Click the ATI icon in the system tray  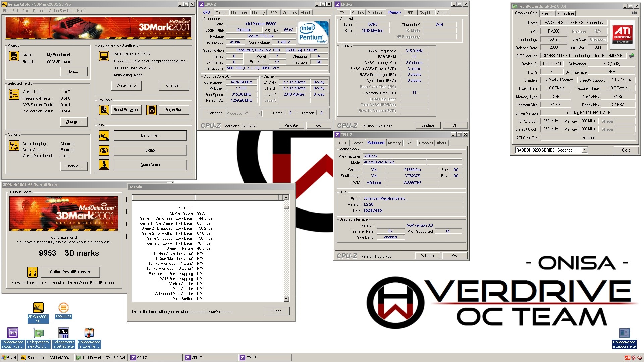click(627, 358)
